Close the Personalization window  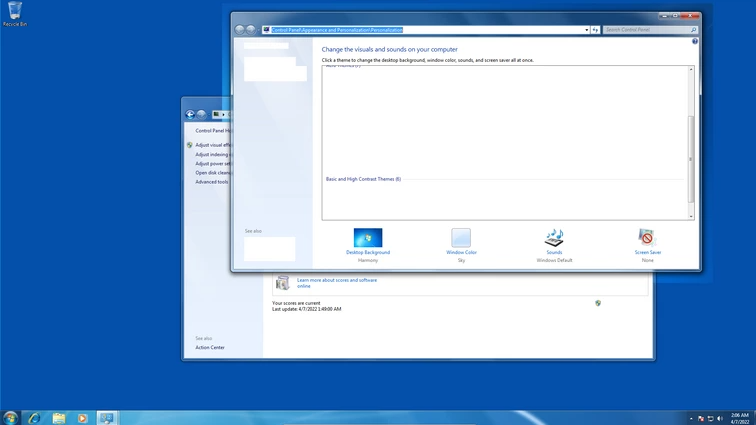(690, 16)
